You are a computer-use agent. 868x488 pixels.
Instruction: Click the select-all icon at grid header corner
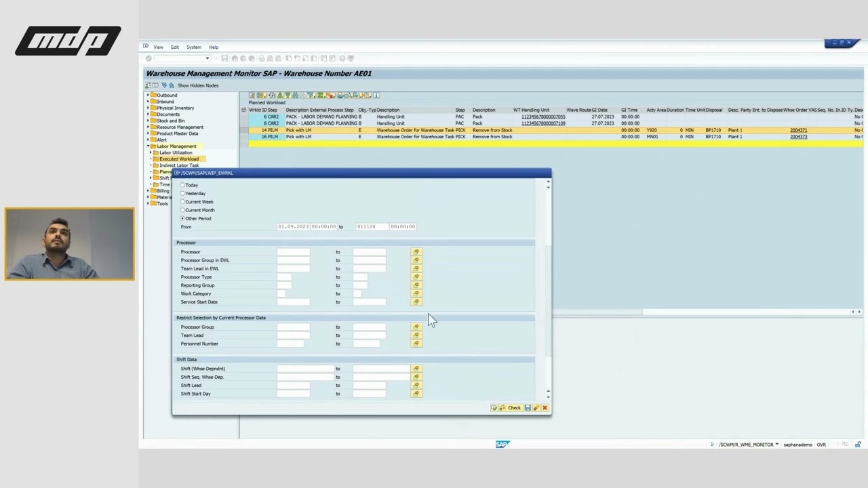tap(243, 110)
